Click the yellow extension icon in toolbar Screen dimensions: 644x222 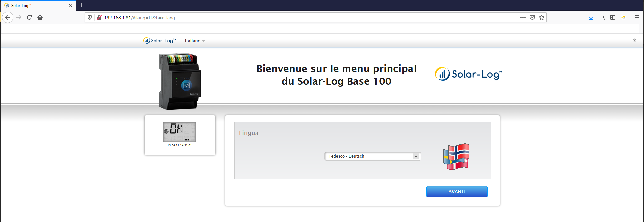pos(624,17)
